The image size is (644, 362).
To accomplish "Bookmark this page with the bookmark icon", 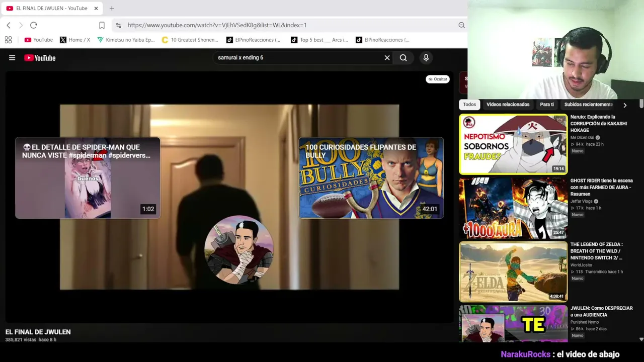I will [x=102, y=25].
